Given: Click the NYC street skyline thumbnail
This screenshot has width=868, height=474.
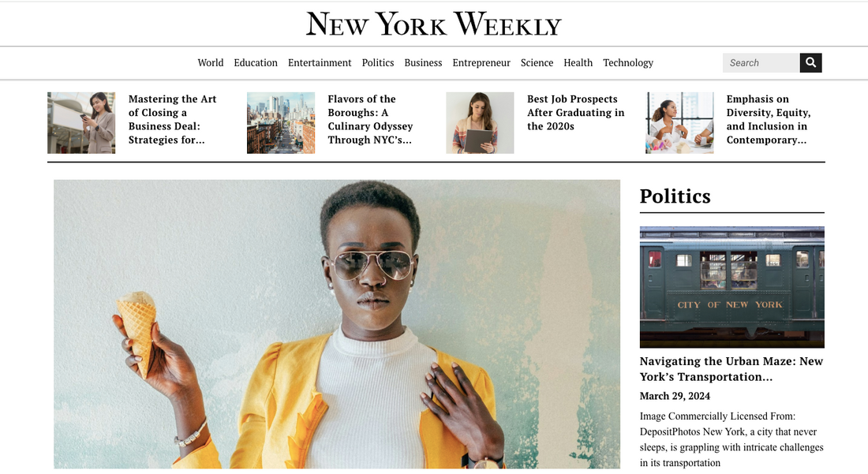Looking at the screenshot, I should (281, 123).
